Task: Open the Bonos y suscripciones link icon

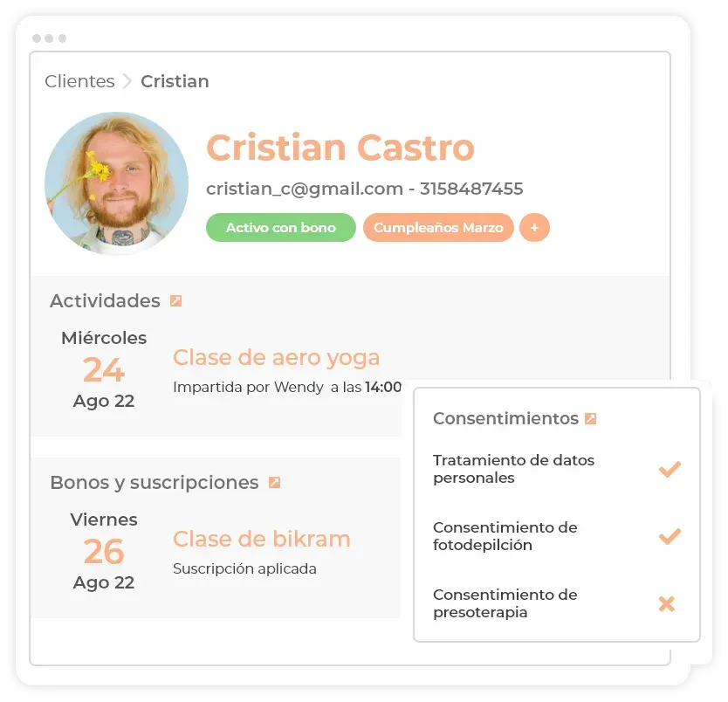Action: tap(274, 482)
